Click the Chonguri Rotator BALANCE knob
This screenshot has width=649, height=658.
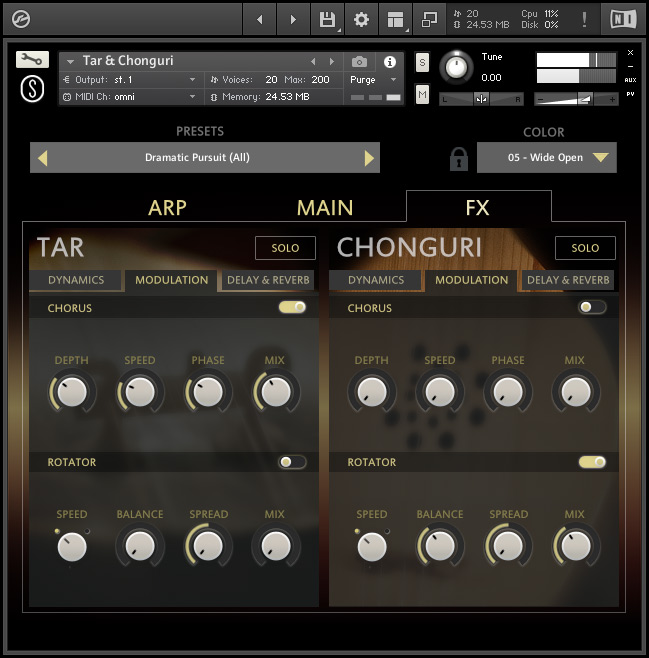[440, 546]
